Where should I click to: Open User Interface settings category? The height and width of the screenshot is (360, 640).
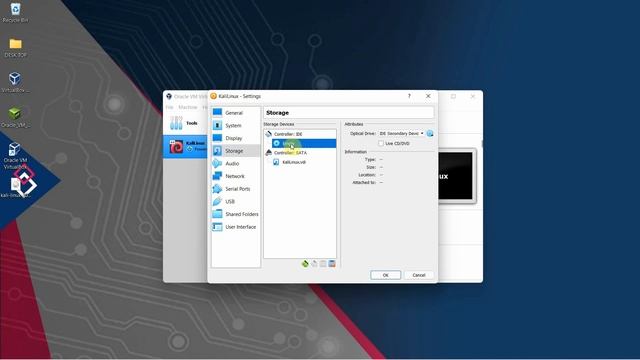coord(236,227)
